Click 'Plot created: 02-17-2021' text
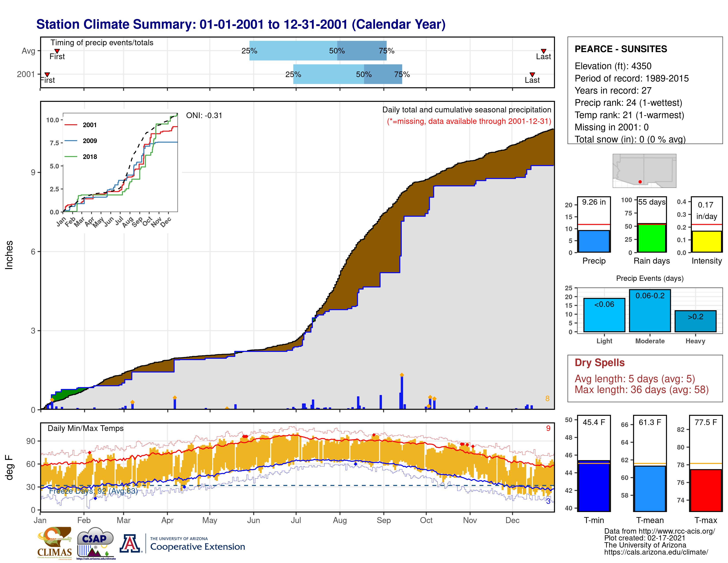 pyautogui.click(x=645, y=538)
